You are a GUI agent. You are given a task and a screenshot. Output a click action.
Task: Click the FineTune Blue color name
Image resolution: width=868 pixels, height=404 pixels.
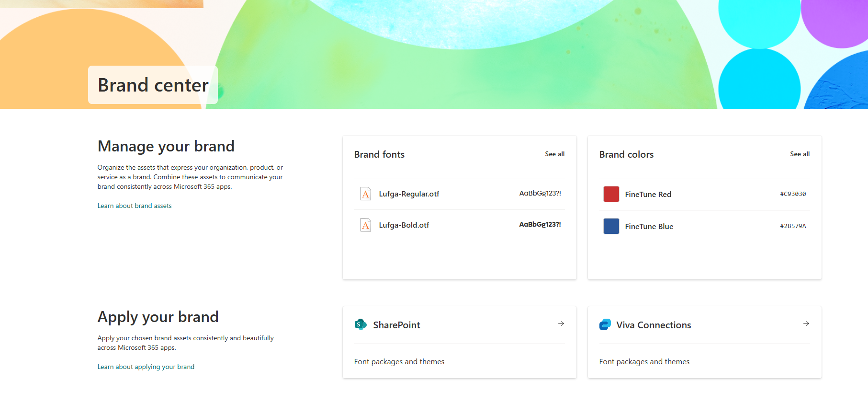click(x=649, y=226)
